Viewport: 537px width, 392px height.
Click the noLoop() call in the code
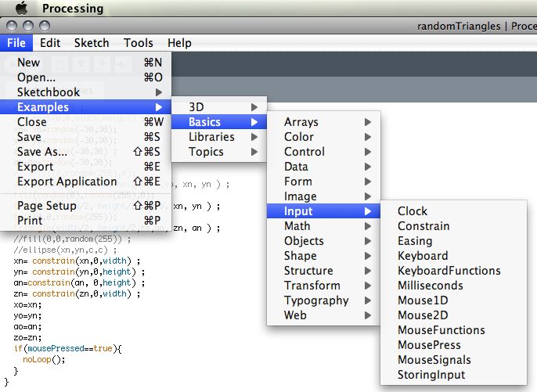point(44,359)
